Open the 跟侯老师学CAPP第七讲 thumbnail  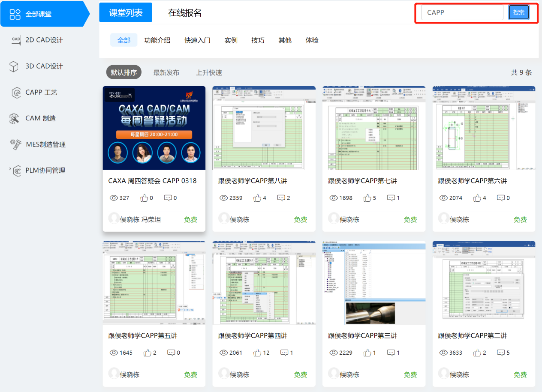pyautogui.click(x=374, y=128)
